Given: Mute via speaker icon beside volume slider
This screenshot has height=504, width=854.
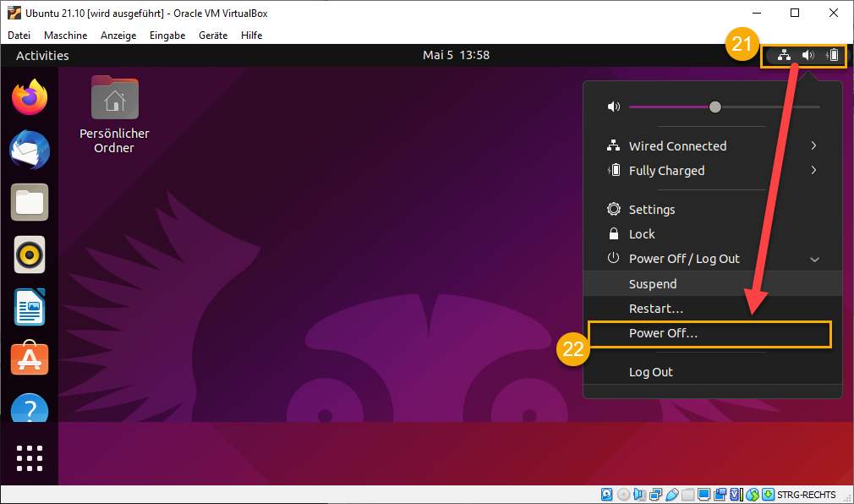Looking at the screenshot, I should 614,107.
